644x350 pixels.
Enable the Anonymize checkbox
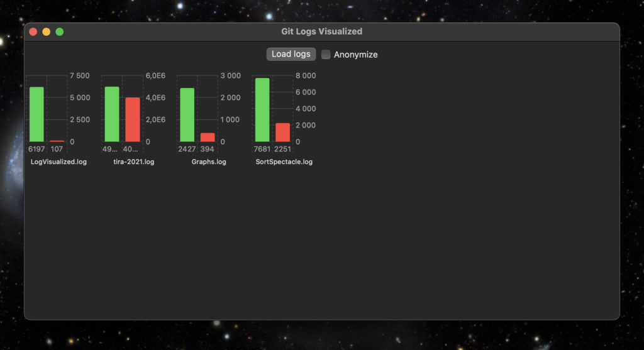tap(326, 55)
